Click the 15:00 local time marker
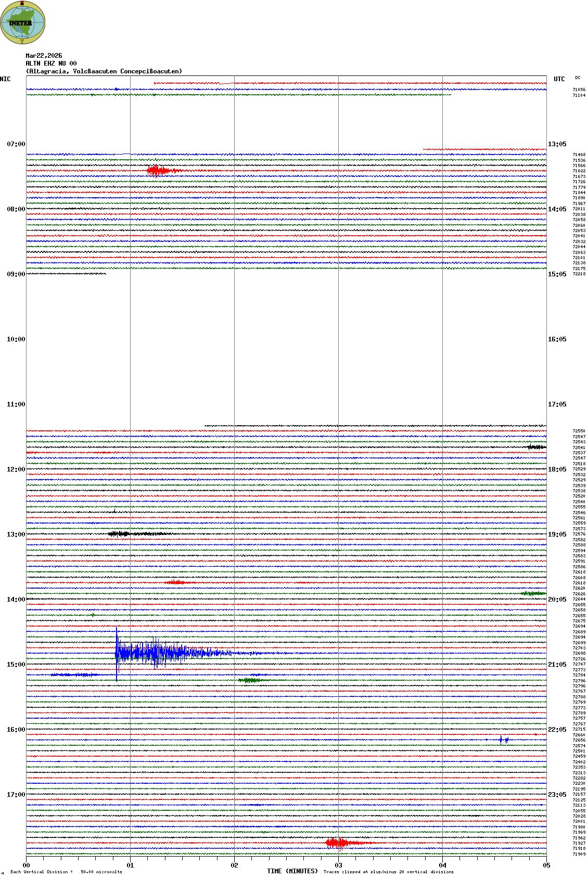 tap(16, 665)
